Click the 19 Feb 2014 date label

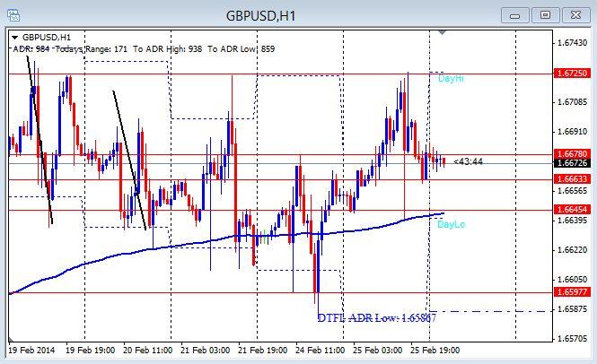tap(31, 350)
